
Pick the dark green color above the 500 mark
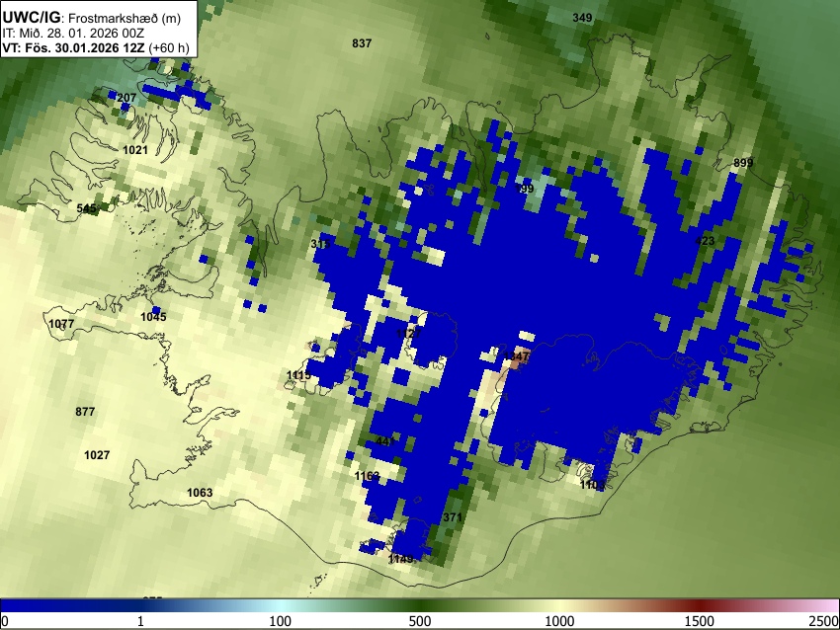pyautogui.click(x=419, y=606)
